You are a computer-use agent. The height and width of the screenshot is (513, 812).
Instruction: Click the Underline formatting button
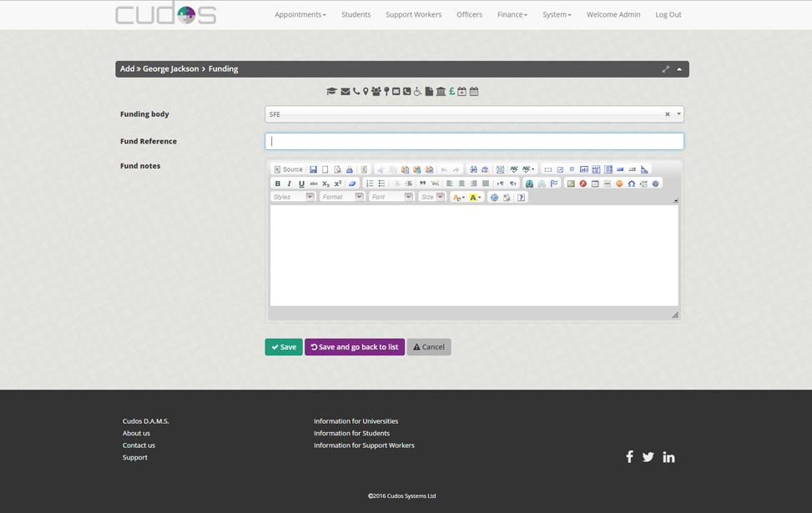[x=301, y=184]
